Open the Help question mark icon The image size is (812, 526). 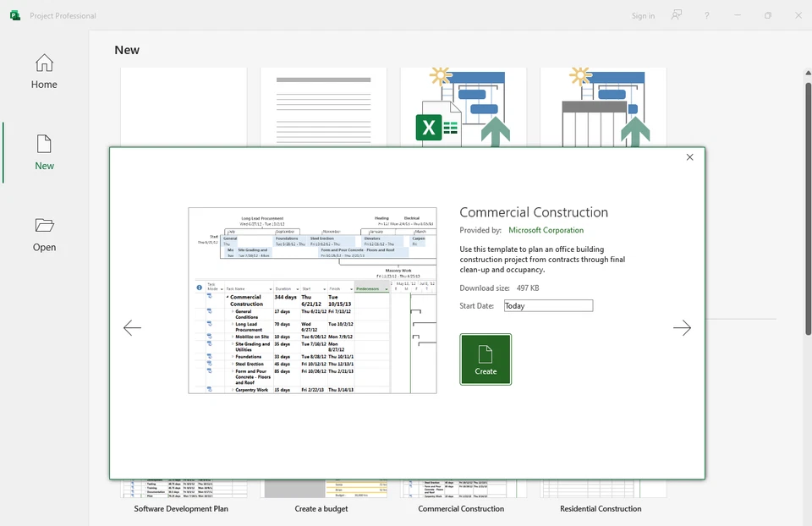point(707,15)
